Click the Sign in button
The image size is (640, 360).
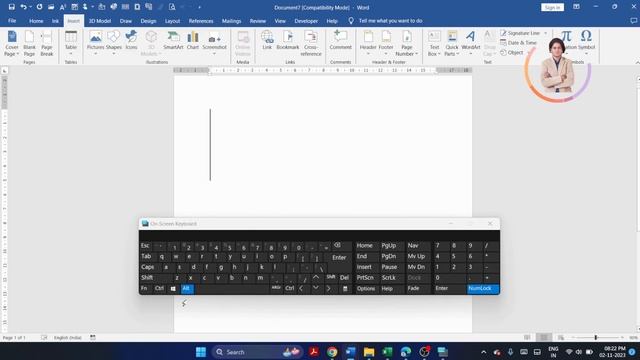552,7
